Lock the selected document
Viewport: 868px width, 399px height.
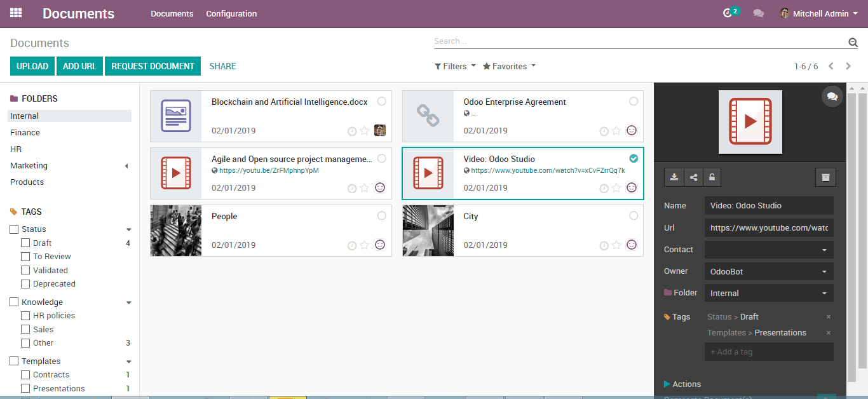click(712, 177)
